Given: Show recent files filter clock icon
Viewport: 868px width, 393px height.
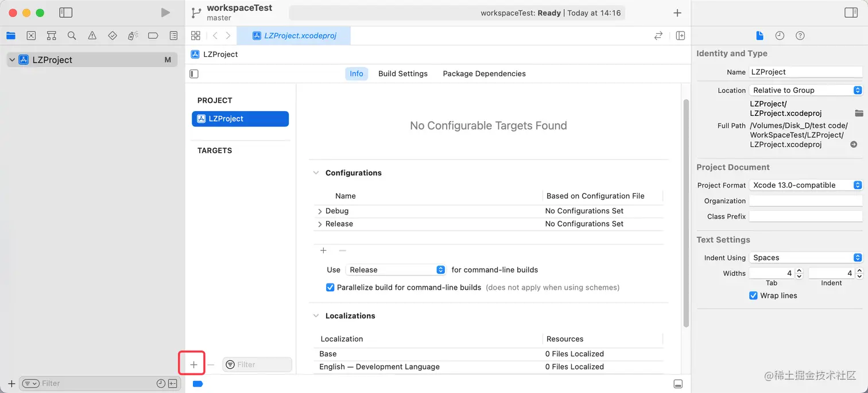Looking at the screenshot, I should pos(161,383).
